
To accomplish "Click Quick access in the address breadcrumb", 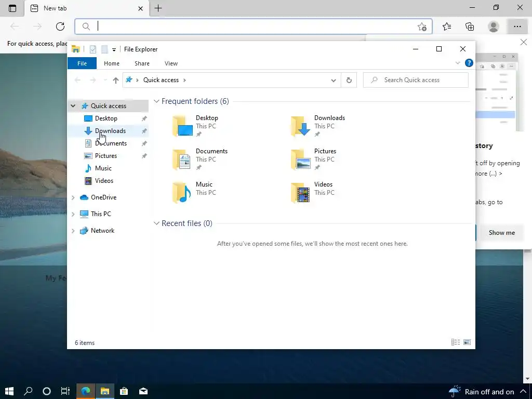I will pyautogui.click(x=161, y=80).
